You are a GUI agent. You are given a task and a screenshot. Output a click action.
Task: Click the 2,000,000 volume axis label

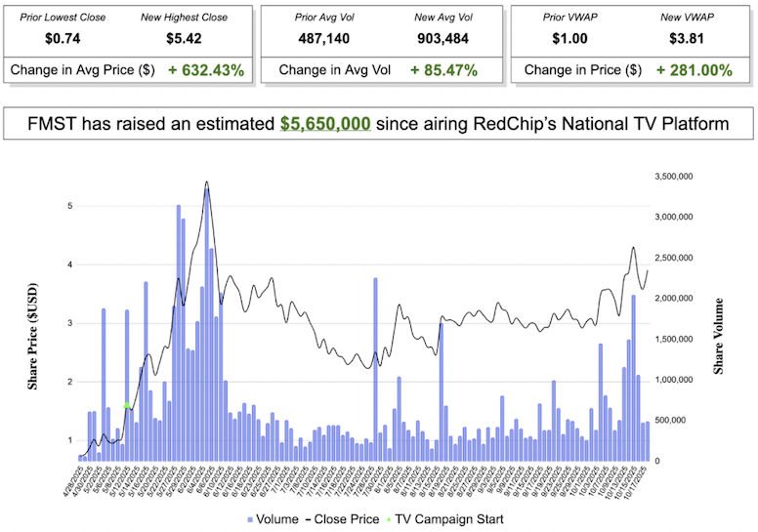pos(674,298)
